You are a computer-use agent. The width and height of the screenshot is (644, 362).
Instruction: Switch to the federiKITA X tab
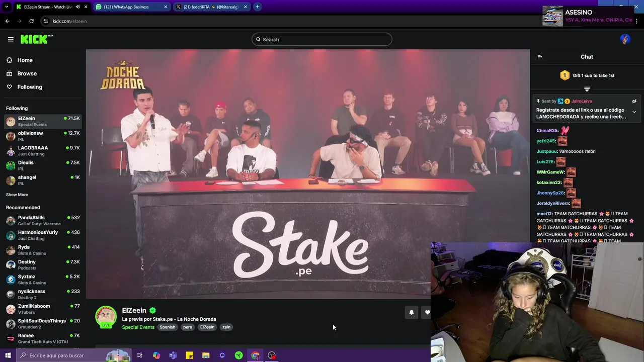(x=211, y=7)
